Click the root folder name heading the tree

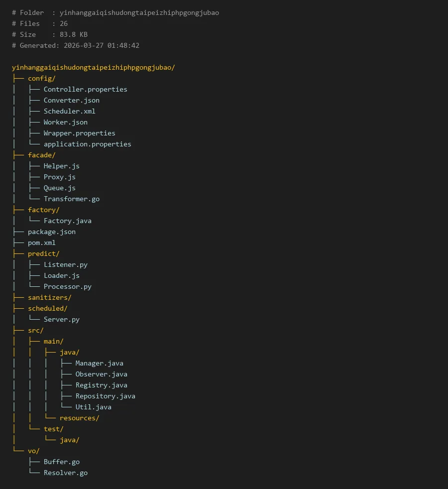tap(93, 68)
